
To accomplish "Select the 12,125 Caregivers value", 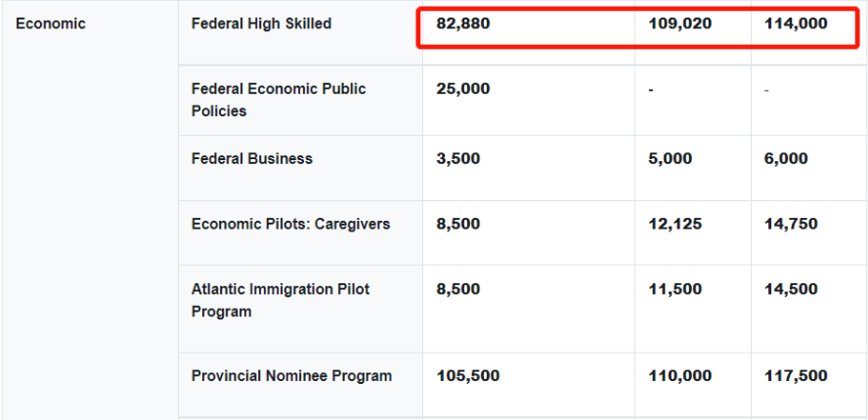I will 675,224.
